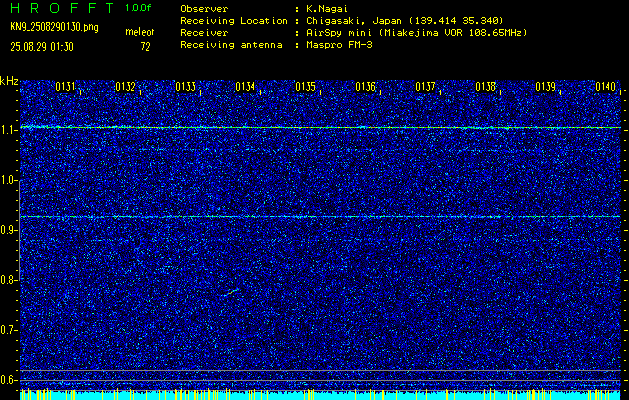
Task: Click the bright carrier line at 1.1 kHz
Action: click(320, 127)
